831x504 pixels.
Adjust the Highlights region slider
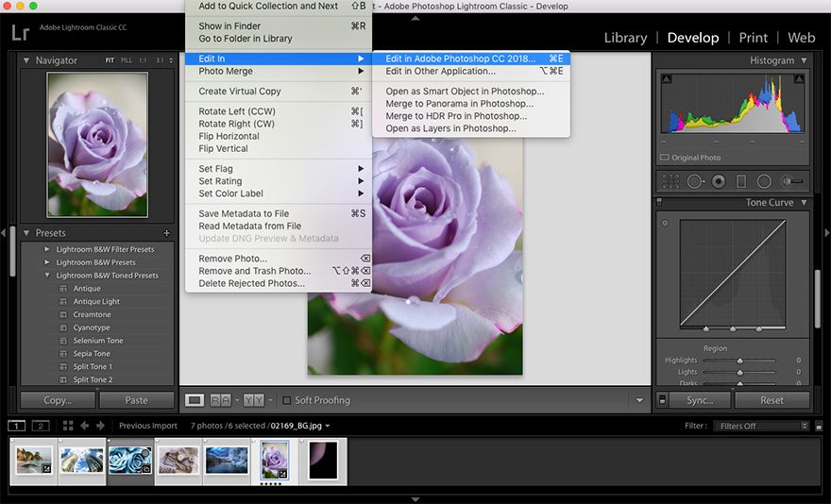point(740,361)
